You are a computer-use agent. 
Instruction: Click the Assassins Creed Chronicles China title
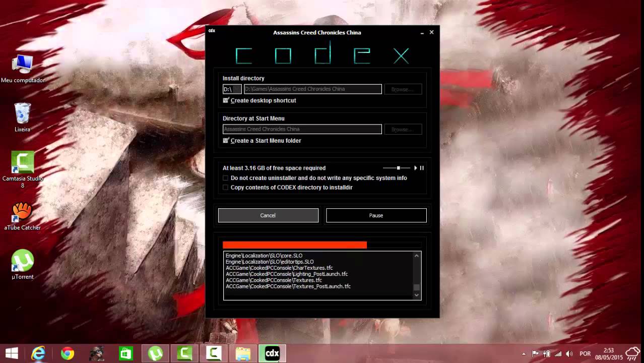click(x=317, y=32)
